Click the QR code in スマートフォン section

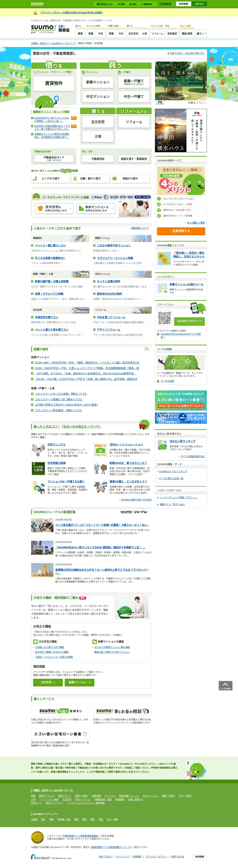click(x=164, y=318)
